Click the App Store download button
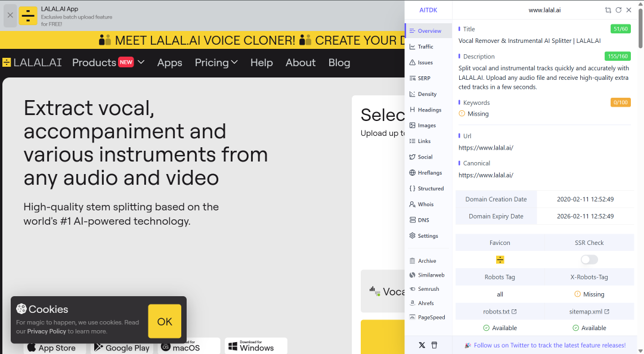The image size is (644, 354). click(55, 347)
